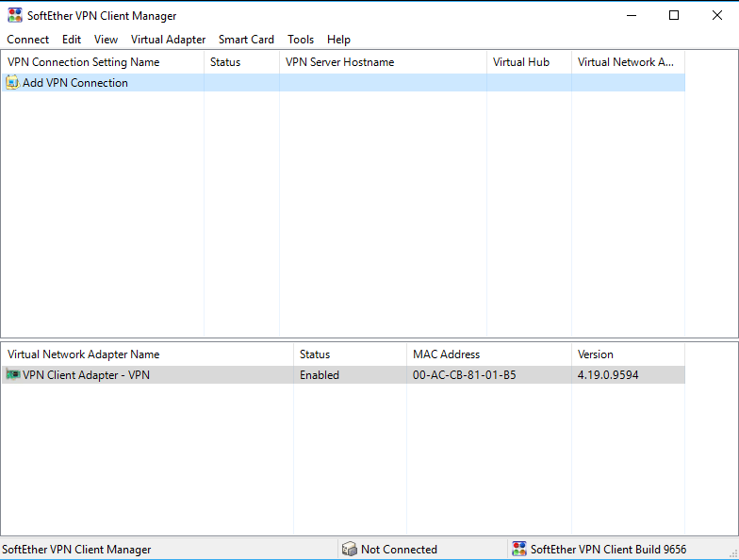Click the Not Connected status bar icon

pyautogui.click(x=350, y=550)
